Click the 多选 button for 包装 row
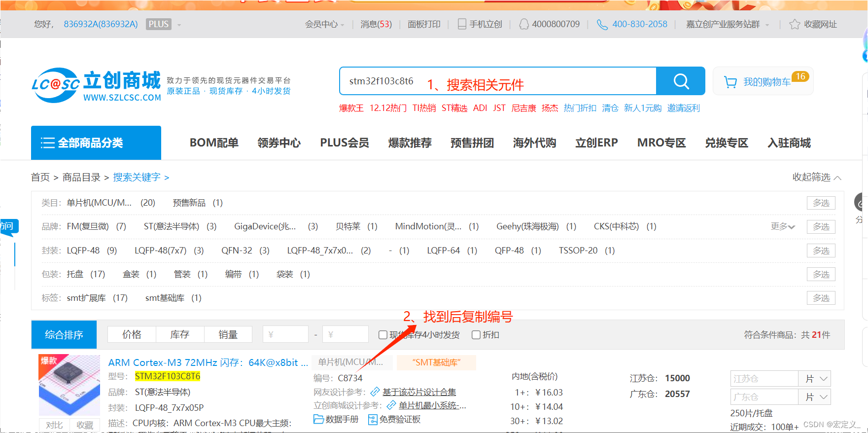This screenshot has width=868, height=433. pyautogui.click(x=821, y=274)
